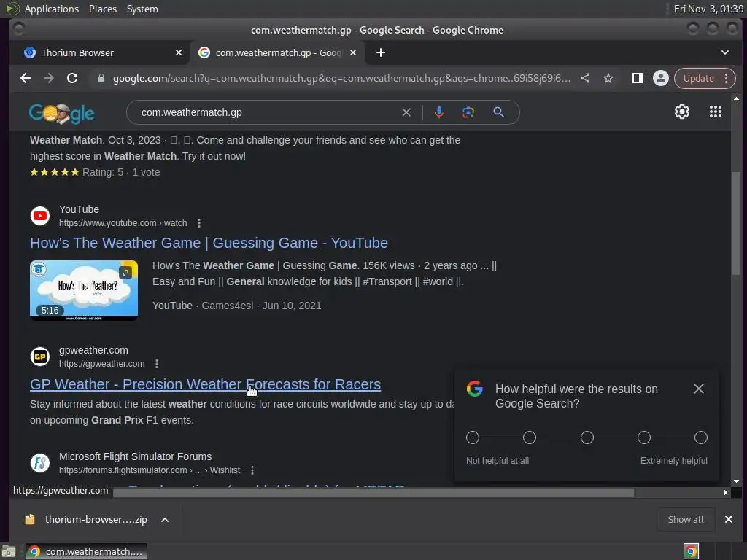
Task: Select the 'Not helpful at all' rating
Action: (473, 437)
